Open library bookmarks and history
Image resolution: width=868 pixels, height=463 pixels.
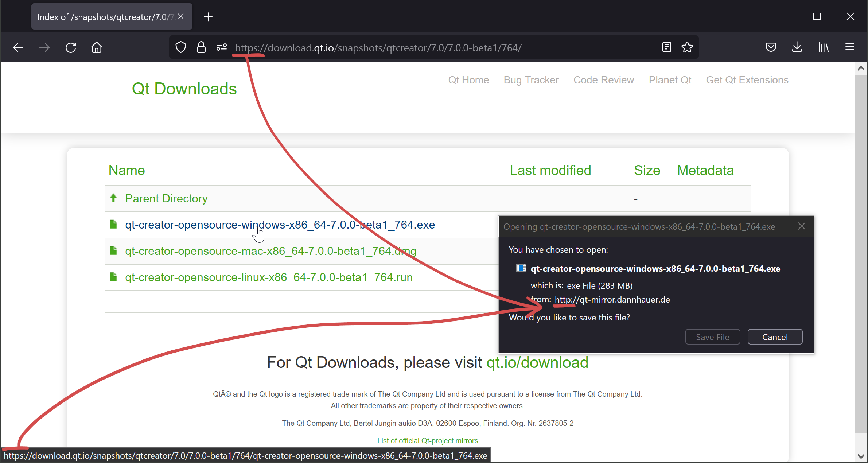[824, 47]
